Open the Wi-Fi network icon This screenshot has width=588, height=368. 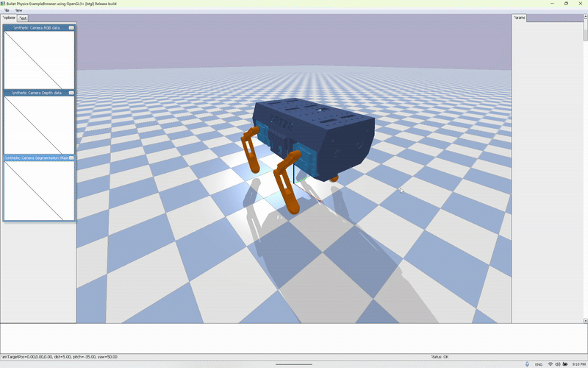(x=551, y=364)
